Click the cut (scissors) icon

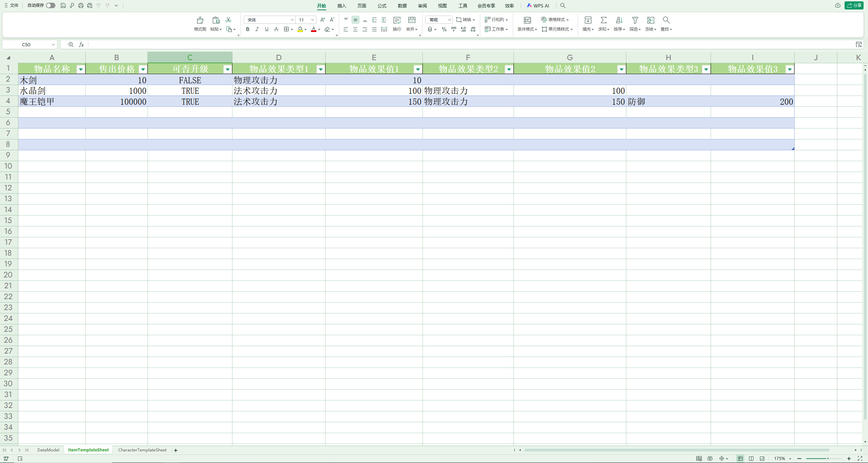point(228,20)
